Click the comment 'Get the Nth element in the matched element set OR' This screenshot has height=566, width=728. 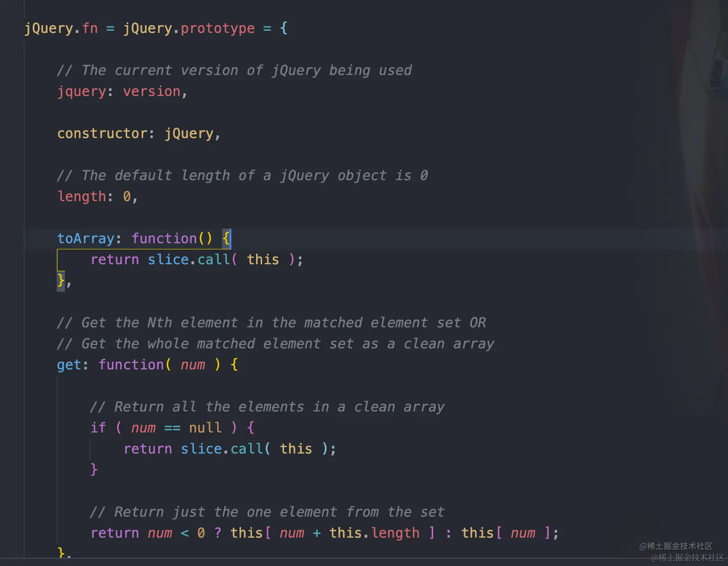271,323
